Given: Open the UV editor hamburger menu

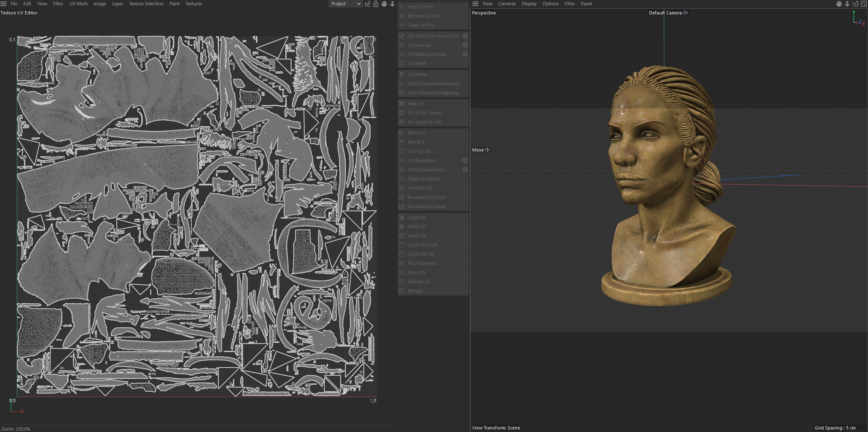Looking at the screenshot, I should 4,4.
